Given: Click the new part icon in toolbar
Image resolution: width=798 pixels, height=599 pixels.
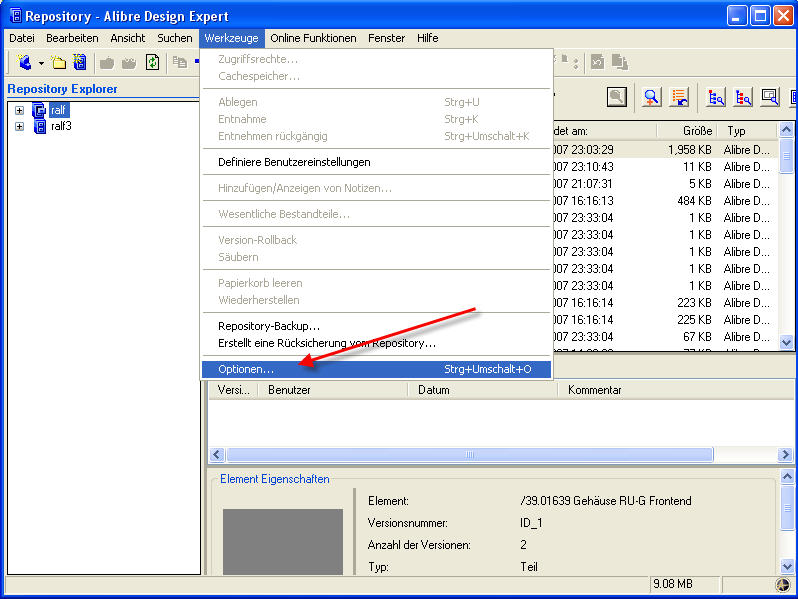Looking at the screenshot, I should tap(24, 63).
